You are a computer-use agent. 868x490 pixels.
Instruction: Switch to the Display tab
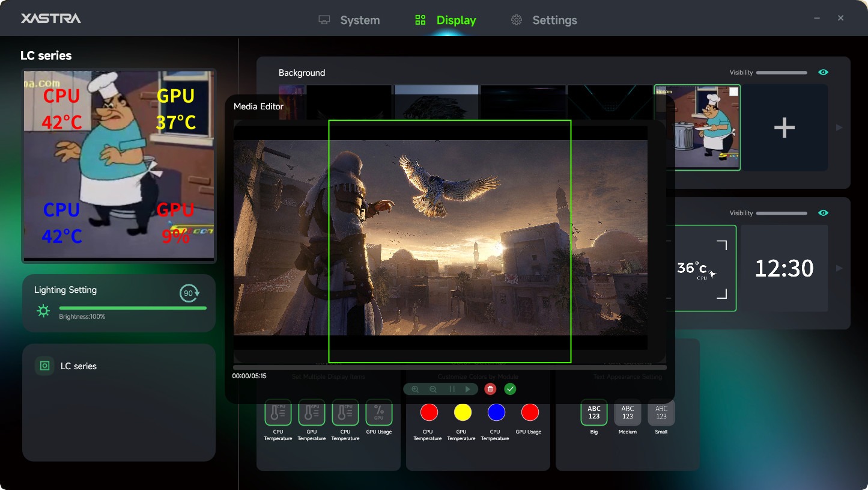click(x=445, y=20)
